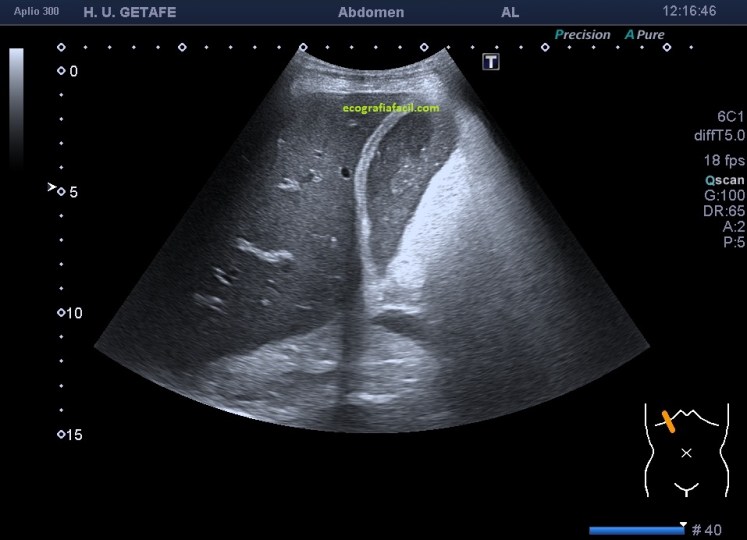Toggle the Precision imaging mode
The height and width of the screenshot is (540, 747).
tap(582, 35)
